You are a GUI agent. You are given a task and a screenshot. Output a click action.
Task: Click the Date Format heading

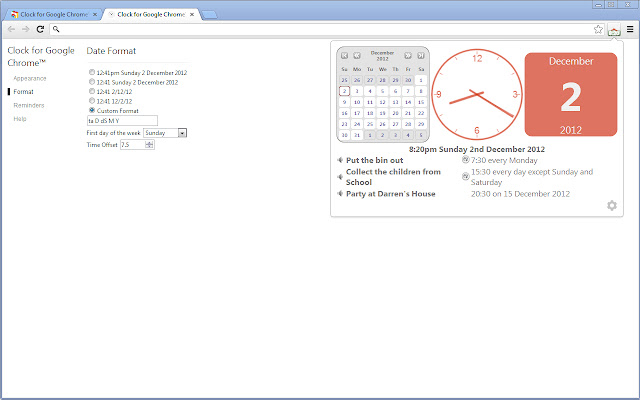coord(111,51)
